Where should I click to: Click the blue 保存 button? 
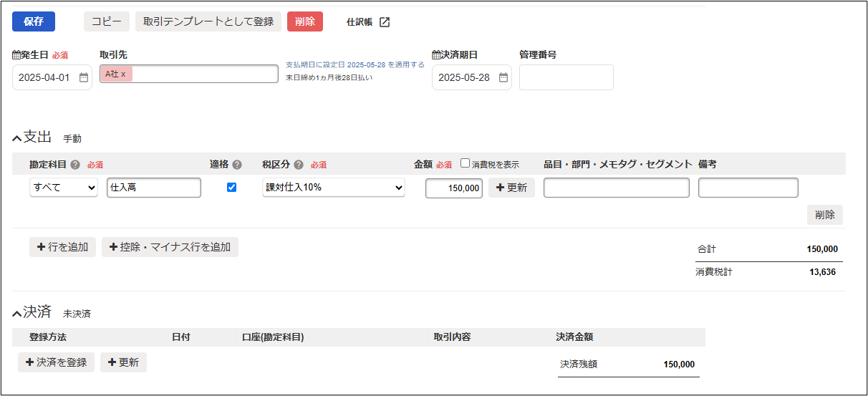[34, 21]
